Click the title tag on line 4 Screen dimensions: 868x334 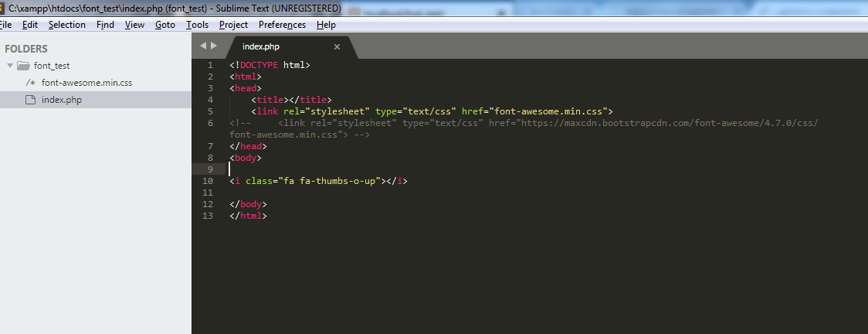270,100
